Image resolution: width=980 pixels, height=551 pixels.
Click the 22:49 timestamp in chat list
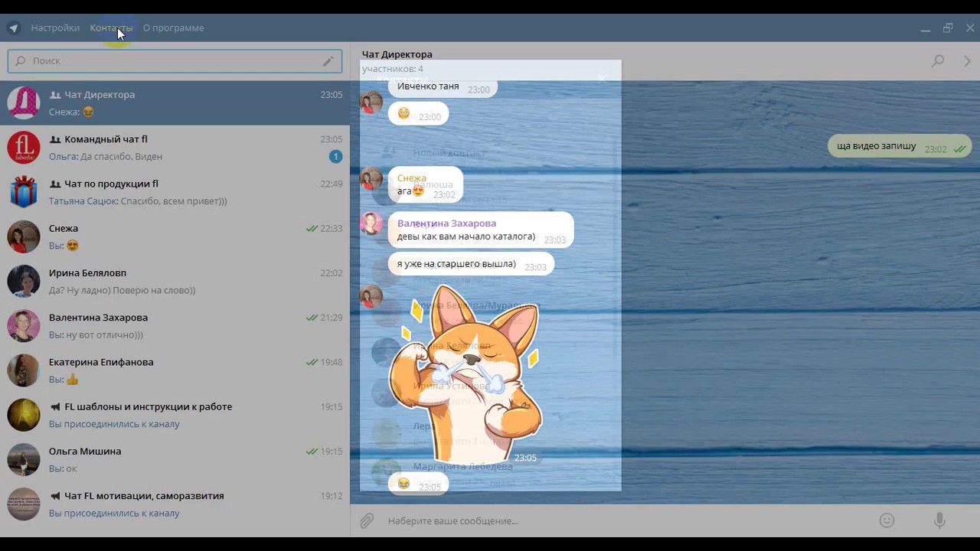(332, 184)
